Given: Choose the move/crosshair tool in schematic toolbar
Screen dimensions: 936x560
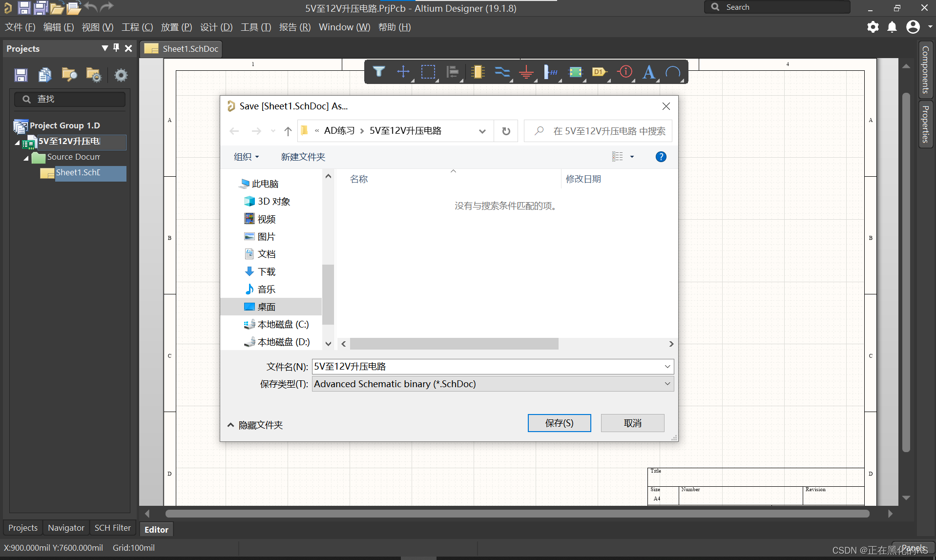Looking at the screenshot, I should (403, 72).
